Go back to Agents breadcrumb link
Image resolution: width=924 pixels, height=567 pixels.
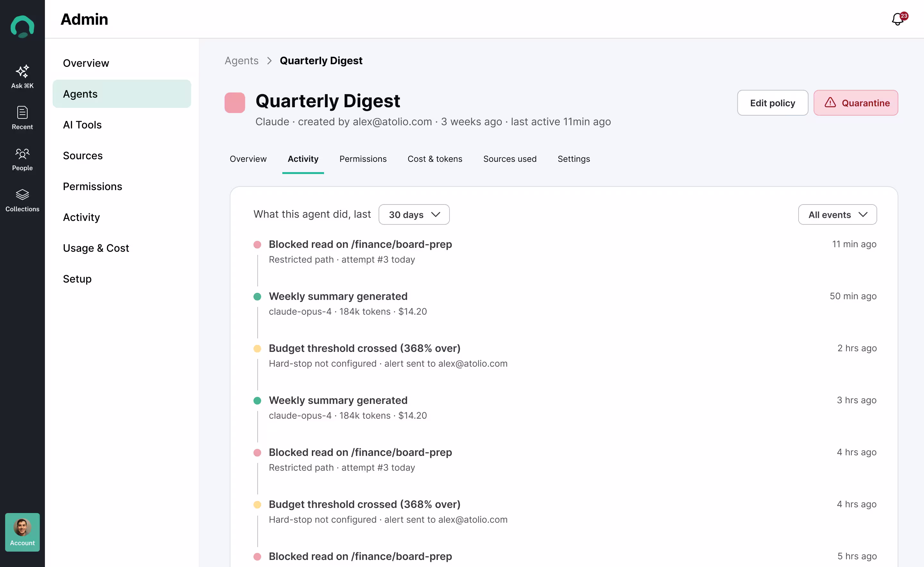[x=242, y=61]
